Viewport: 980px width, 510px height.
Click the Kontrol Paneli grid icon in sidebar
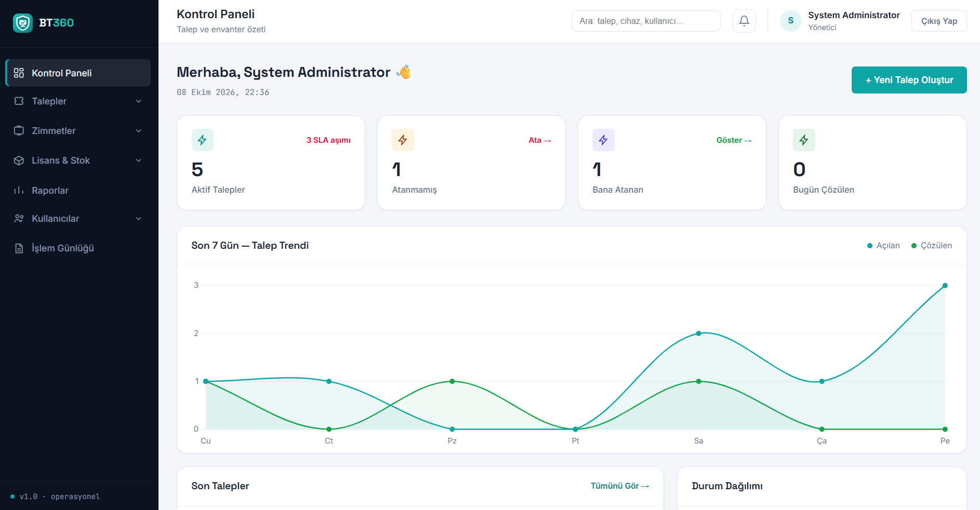[x=19, y=73]
